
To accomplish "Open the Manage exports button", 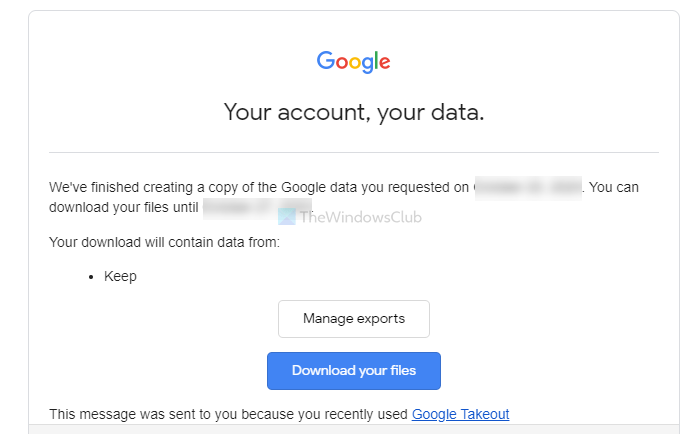I will 353,319.
